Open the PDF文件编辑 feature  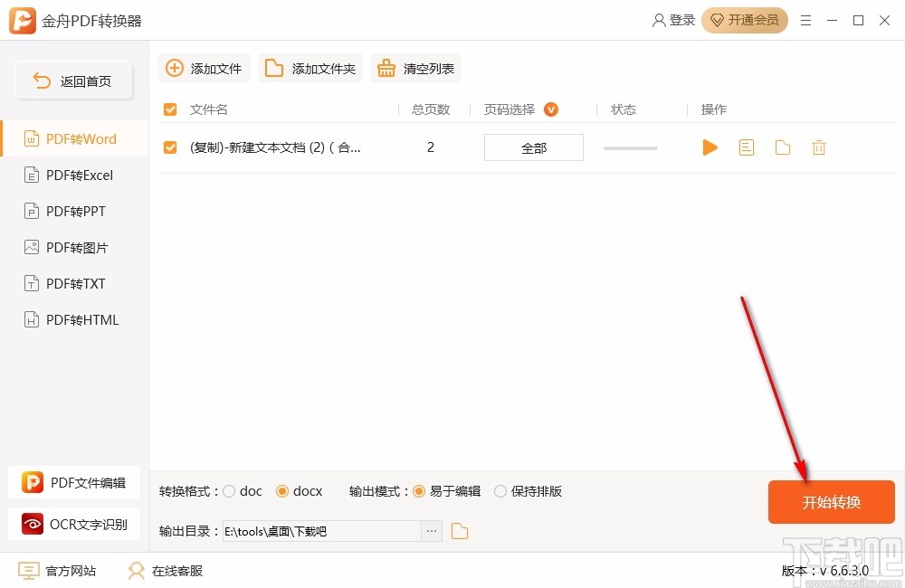[x=74, y=482]
